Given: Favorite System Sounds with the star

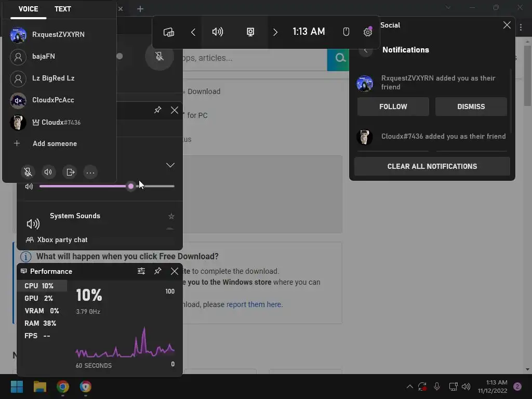Looking at the screenshot, I should (171, 216).
